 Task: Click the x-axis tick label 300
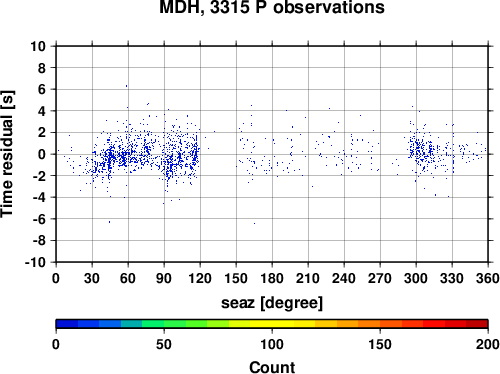coord(416,278)
